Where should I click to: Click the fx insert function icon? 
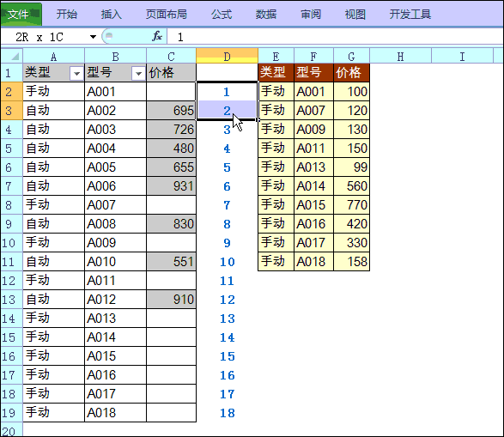[x=157, y=36]
